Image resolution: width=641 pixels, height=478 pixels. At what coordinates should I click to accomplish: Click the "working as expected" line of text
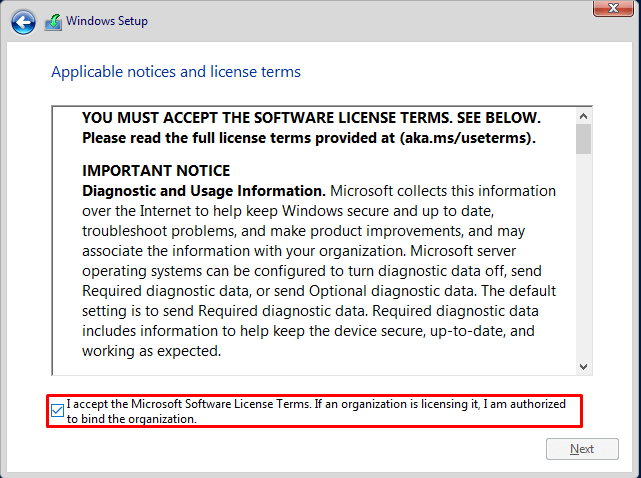tap(151, 352)
